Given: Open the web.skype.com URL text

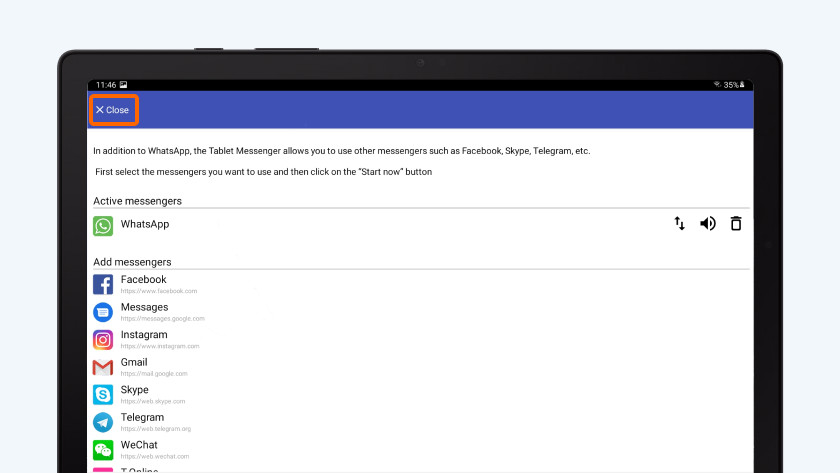Looking at the screenshot, I should point(153,401).
